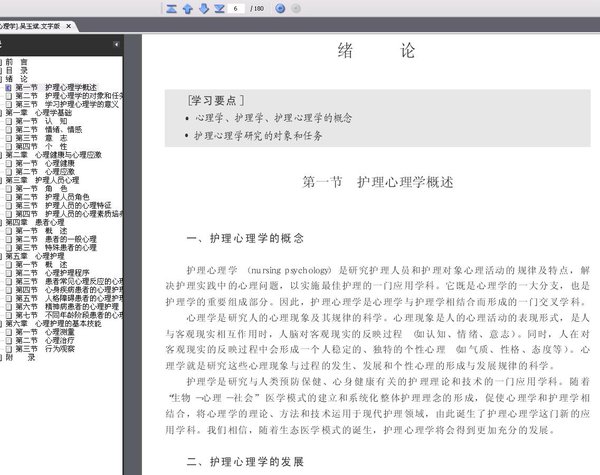Close the 吴玉斌.文字版 document tab

[x=68, y=26]
